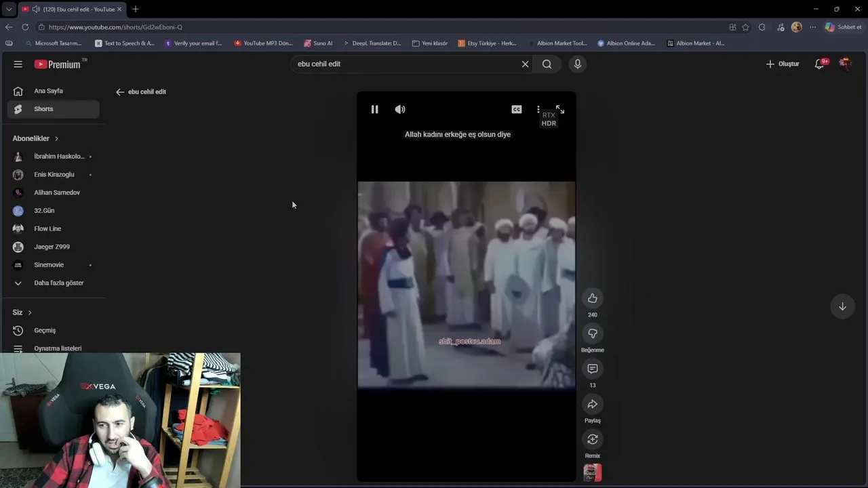Image resolution: width=868 pixels, height=488 pixels.
Task: Select Shorts in the sidebar
Action: [53, 109]
